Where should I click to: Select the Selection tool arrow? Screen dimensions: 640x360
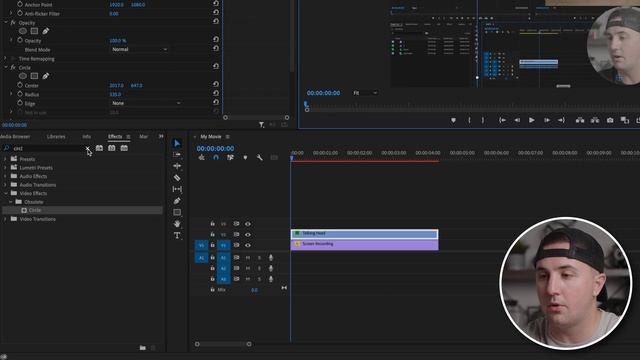[177, 143]
